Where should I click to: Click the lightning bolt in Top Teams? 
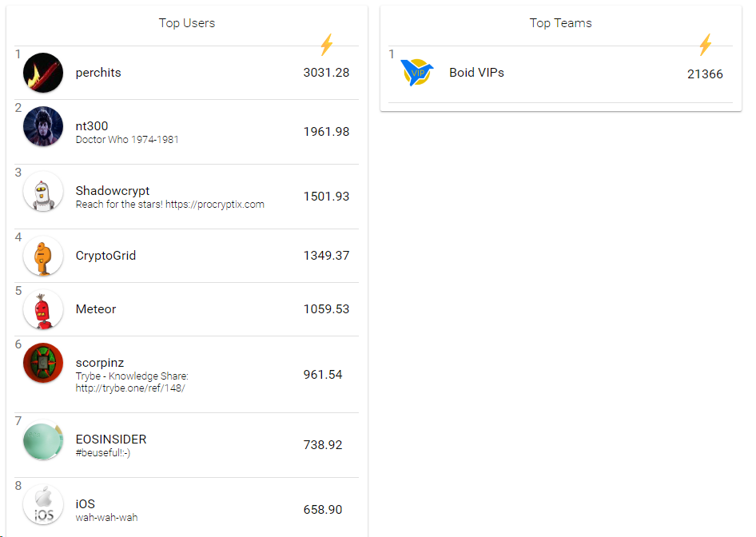(706, 44)
